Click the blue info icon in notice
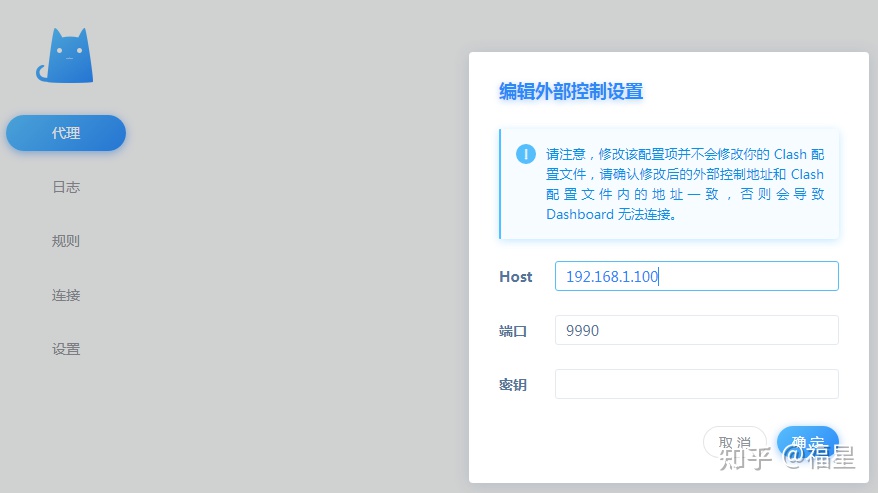The image size is (878, 493). 526,154
